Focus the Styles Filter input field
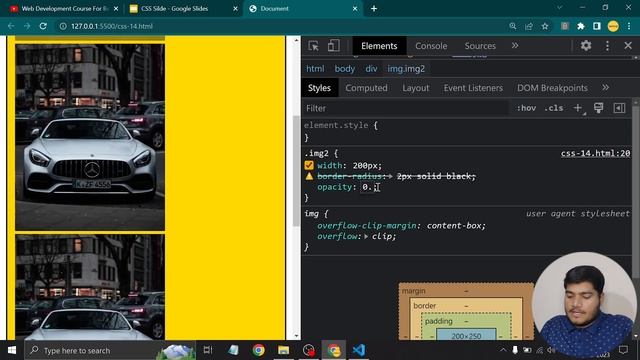The image size is (640, 360). click(406, 108)
